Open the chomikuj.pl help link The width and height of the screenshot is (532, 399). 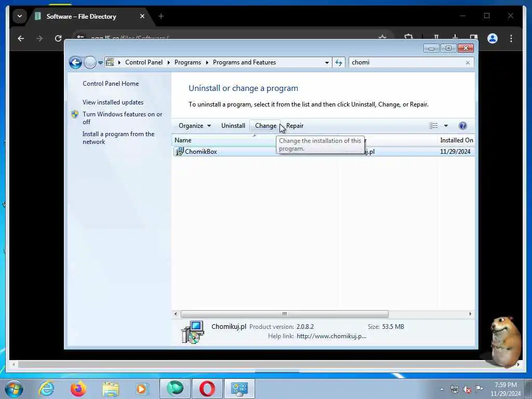pos(331,336)
